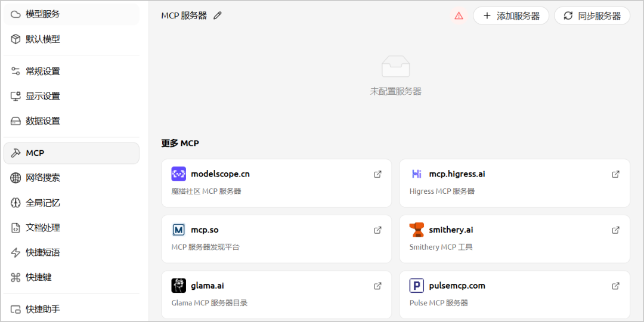The image size is (644, 322).
Task: Click the smithery.ai orange anvil logo
Action: (416, 230)
